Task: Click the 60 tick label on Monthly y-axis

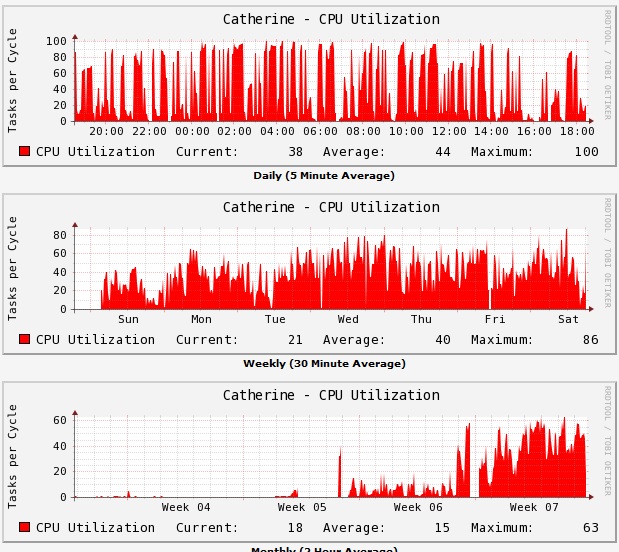Action: pyautogui.click(x=60, y=420)
